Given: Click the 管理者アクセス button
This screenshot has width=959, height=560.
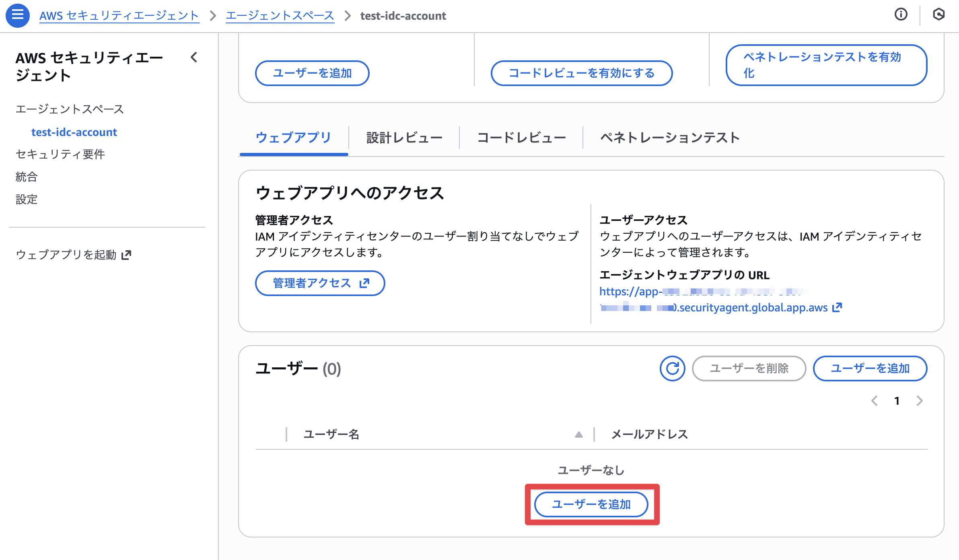Looking at the screenshot, I should tap(320, 283).
